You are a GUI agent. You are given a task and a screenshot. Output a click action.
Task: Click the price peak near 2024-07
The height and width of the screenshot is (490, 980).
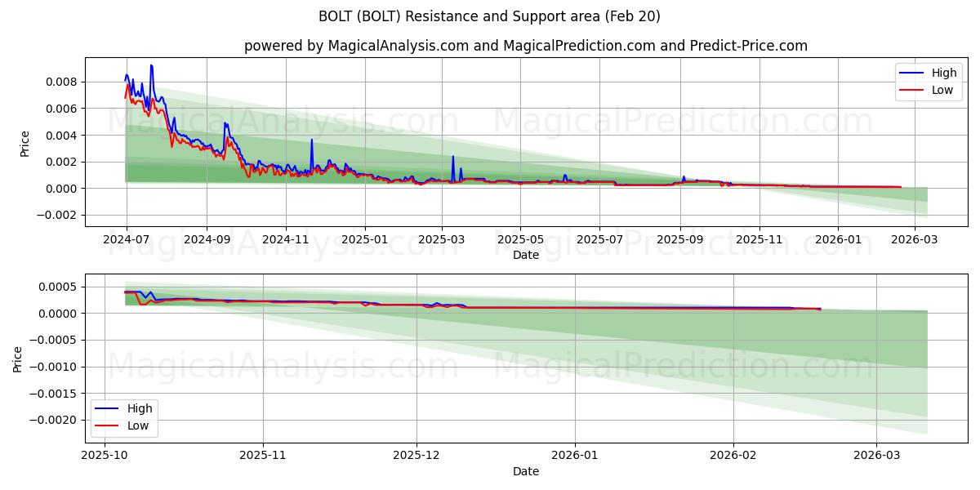(152, 67)
